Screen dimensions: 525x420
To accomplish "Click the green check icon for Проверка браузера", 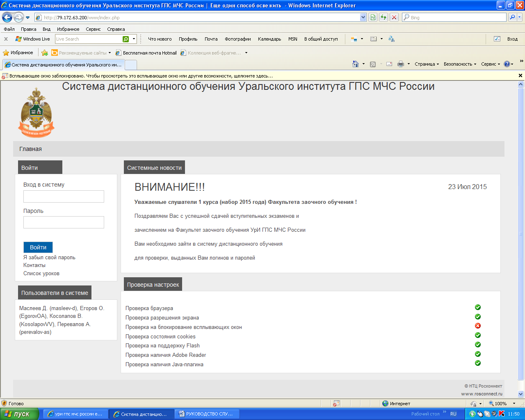I will click(478, 307).
